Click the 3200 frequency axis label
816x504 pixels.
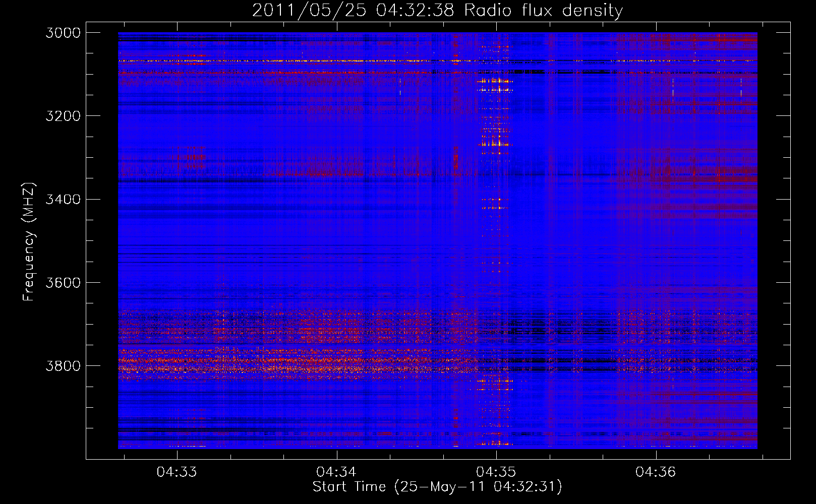[63, 116]
